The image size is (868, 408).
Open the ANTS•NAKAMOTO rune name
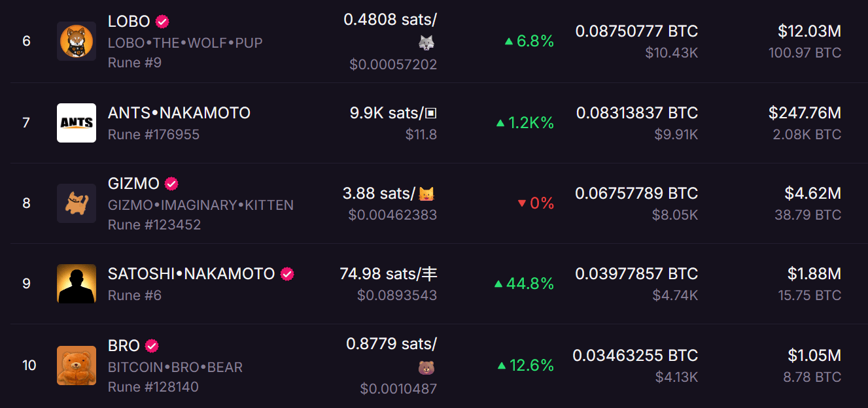179,113
